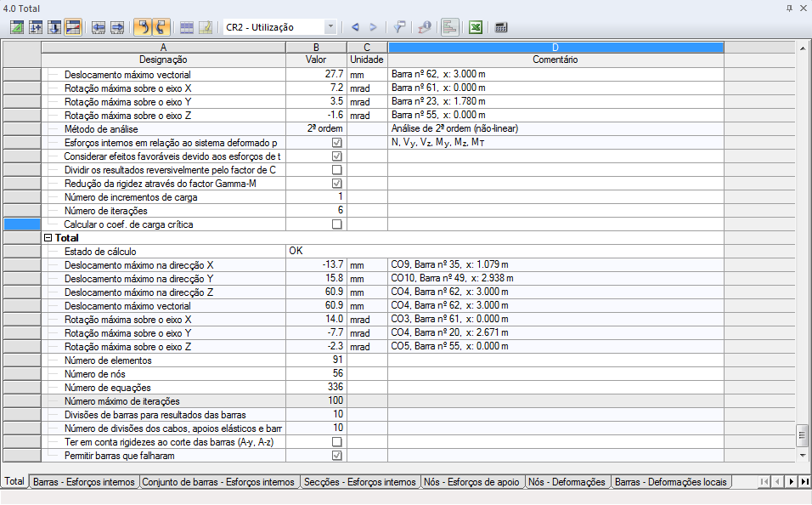
Task: Click the vertical scrollbar thumb
Action: pos(803,435)
